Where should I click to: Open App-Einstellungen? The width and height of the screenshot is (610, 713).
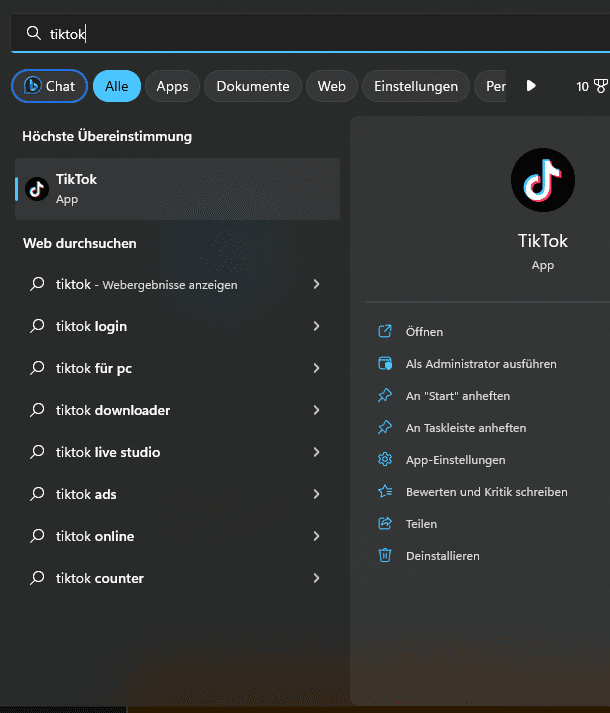point(455,460)
